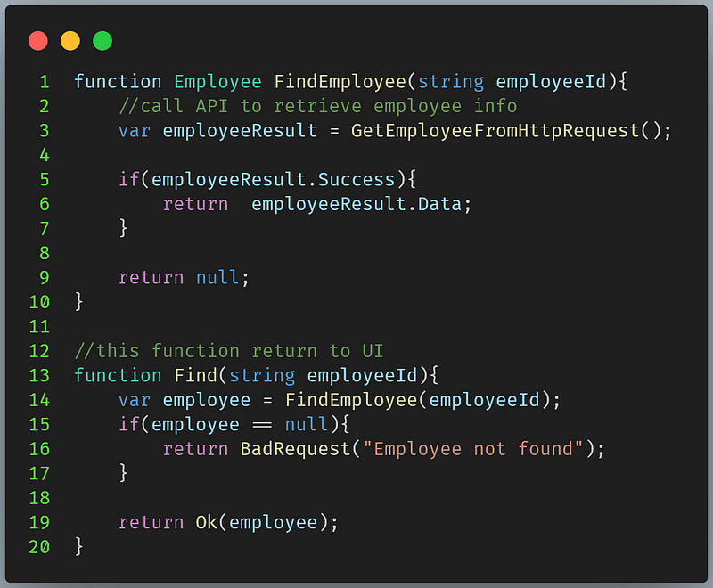Click line number 11 in the gutter

click(x=39, y=327)
